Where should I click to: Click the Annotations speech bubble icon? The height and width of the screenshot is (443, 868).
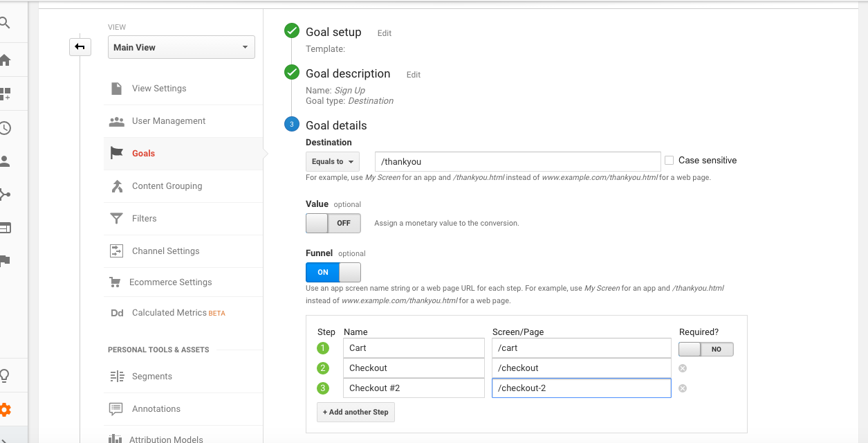(x=116, y=409)
